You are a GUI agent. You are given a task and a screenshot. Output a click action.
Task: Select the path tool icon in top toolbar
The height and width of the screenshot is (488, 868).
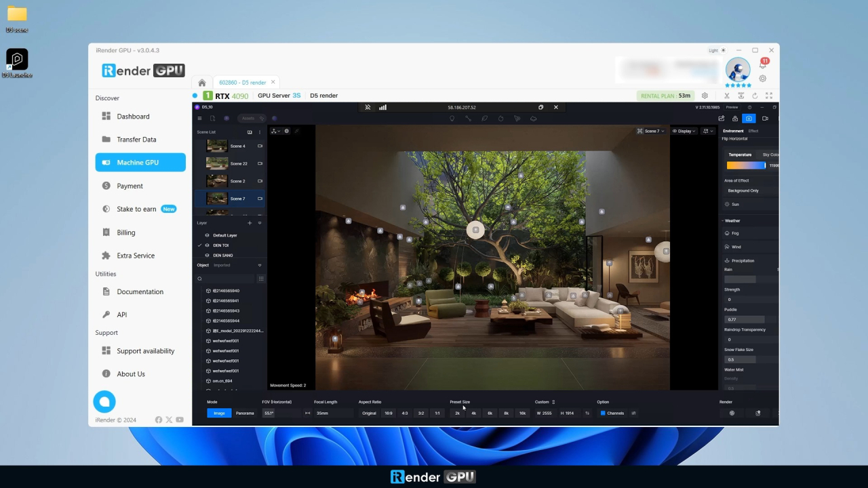pyautogui.click(x=468, y=119)
